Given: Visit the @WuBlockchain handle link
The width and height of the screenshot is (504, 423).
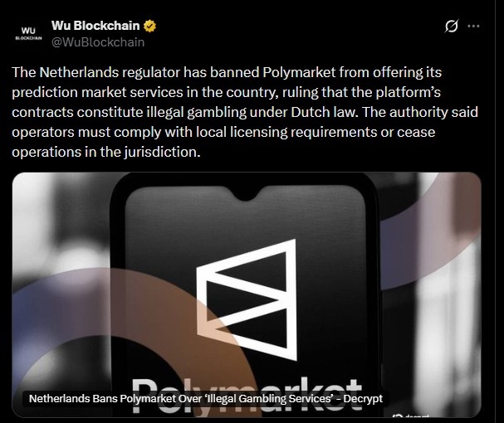Looking at the screenshot, I should [x=98, y=42].
